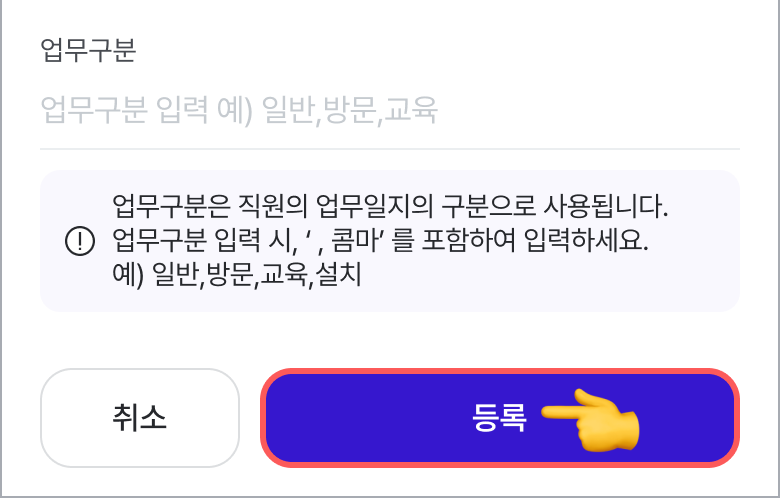The height and width of the screenshot is (498, 780).
Task: Click the red highlighted border of 등록
Action: click(x=500, y=371)
